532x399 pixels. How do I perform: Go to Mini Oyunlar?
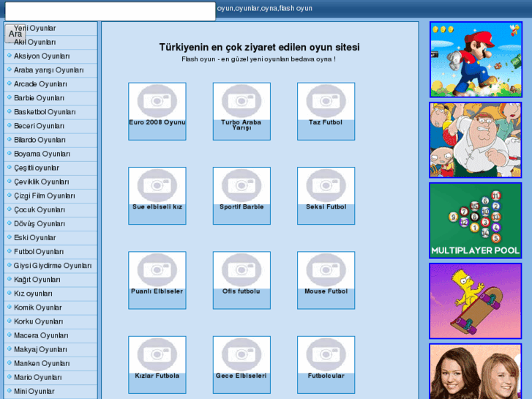34,391
